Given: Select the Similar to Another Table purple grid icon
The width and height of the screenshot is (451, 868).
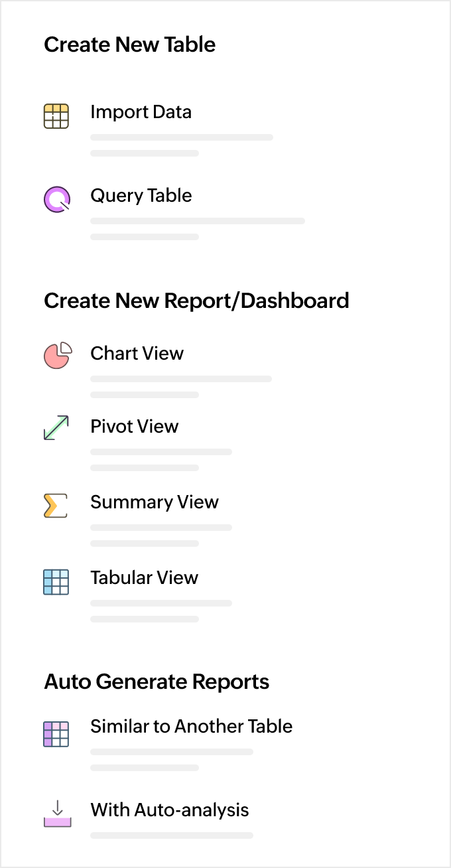Looking at the screenshot, I should click(56, 734).
